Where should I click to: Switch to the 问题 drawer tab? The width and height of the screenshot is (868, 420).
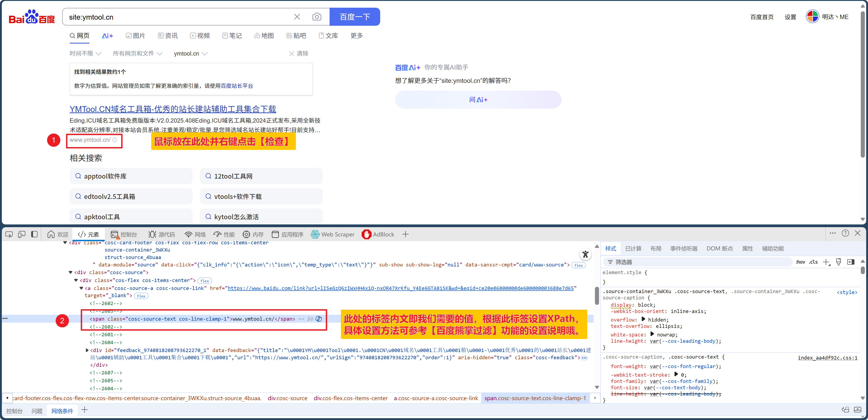click(x=37, y=411)
